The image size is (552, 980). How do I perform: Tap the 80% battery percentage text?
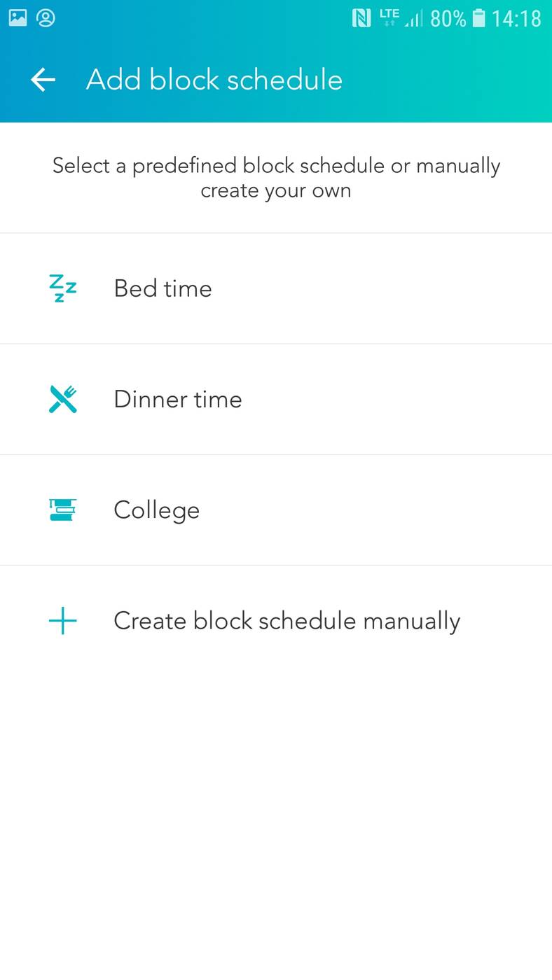(x=448, y=18)
